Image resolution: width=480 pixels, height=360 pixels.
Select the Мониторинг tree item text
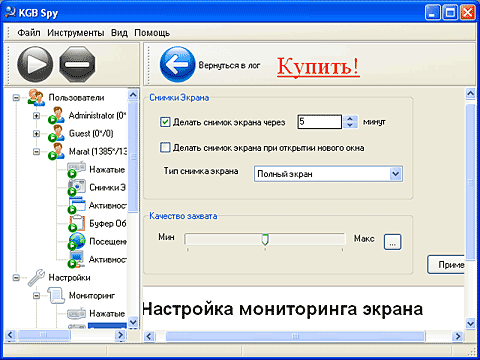pyautogui.click(x=92, y=295)
